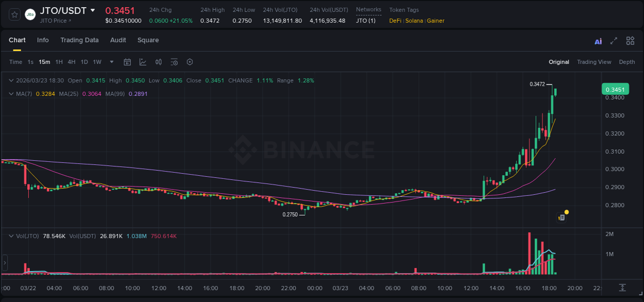Switch to the Trading Data tab

click(x=79, y=40)
